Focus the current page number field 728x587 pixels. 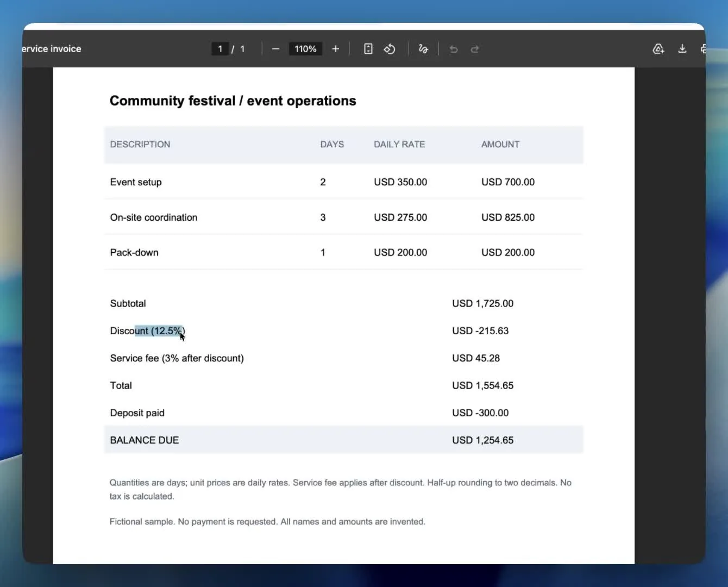pyautogui.click(x=220, y=49)
